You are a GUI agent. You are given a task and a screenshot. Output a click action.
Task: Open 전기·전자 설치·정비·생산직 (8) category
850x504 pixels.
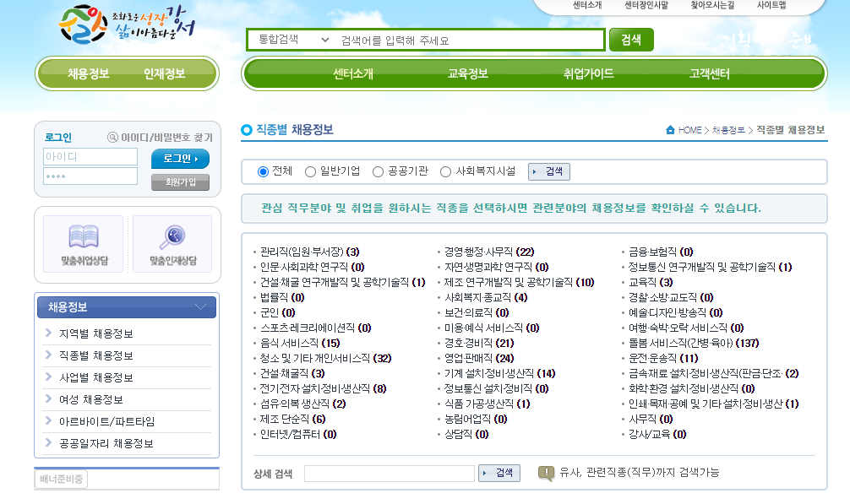tap(323, 388)
